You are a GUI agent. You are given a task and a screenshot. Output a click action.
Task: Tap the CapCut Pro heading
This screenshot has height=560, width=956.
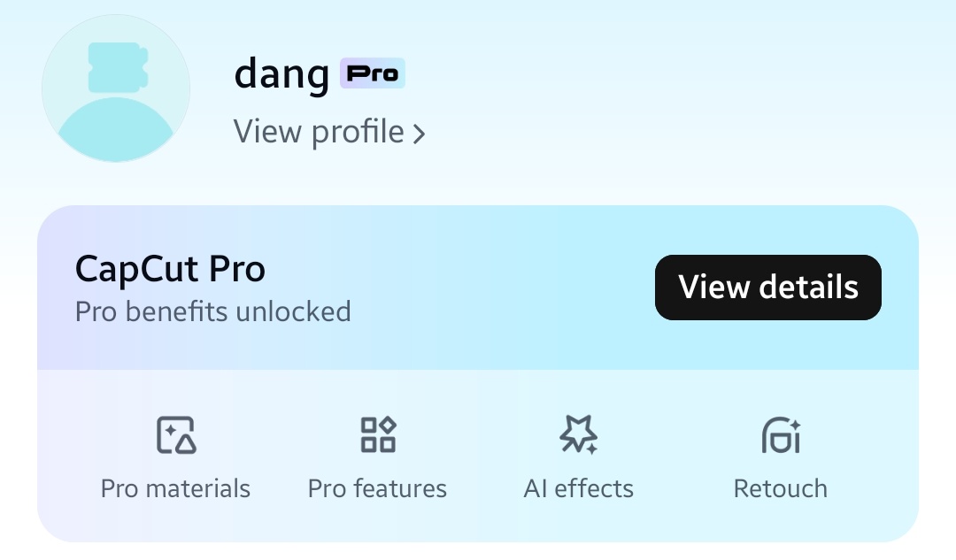[x=170, y=269]
